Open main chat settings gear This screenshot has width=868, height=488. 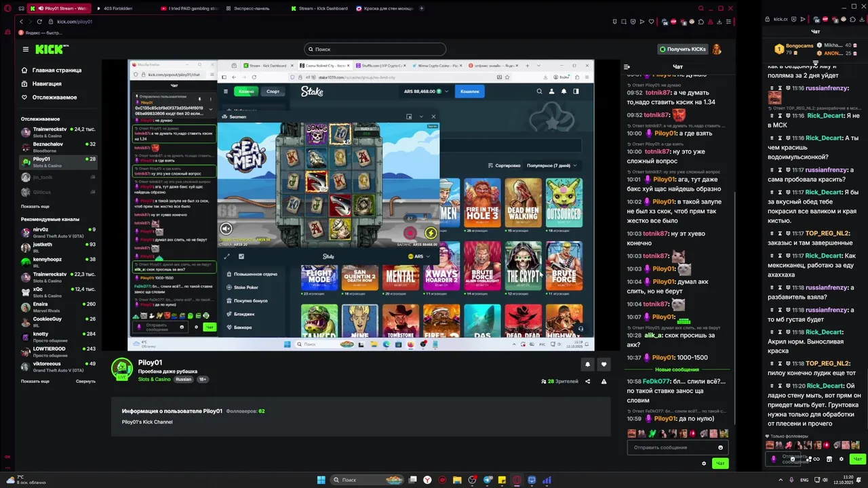pos(704,464)
